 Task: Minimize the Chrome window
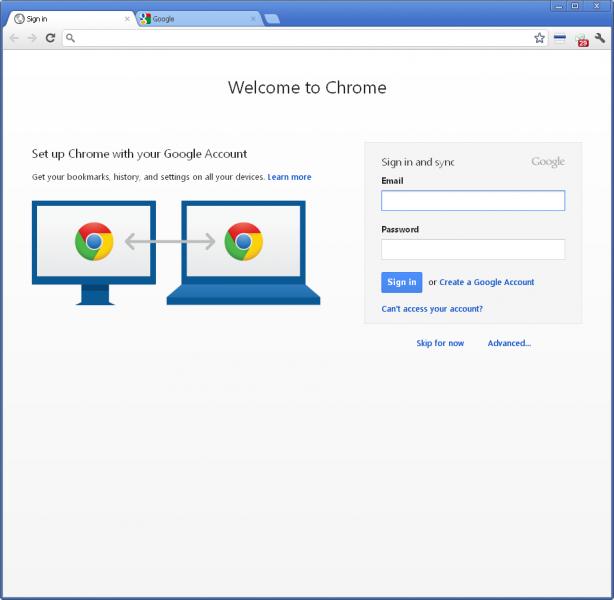coord(559,6)
